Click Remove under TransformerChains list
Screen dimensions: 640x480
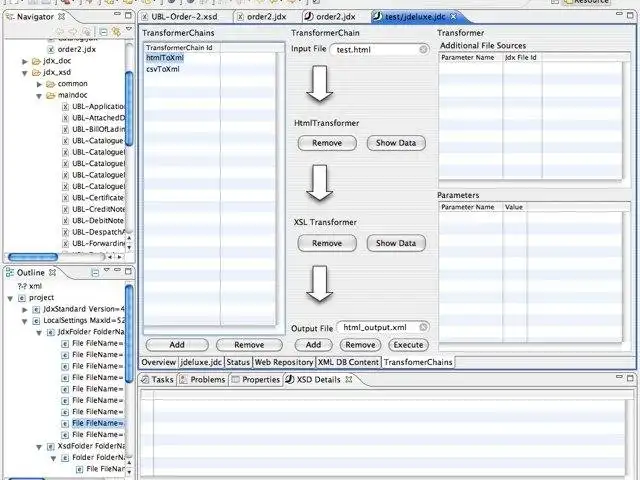[249, 345]
